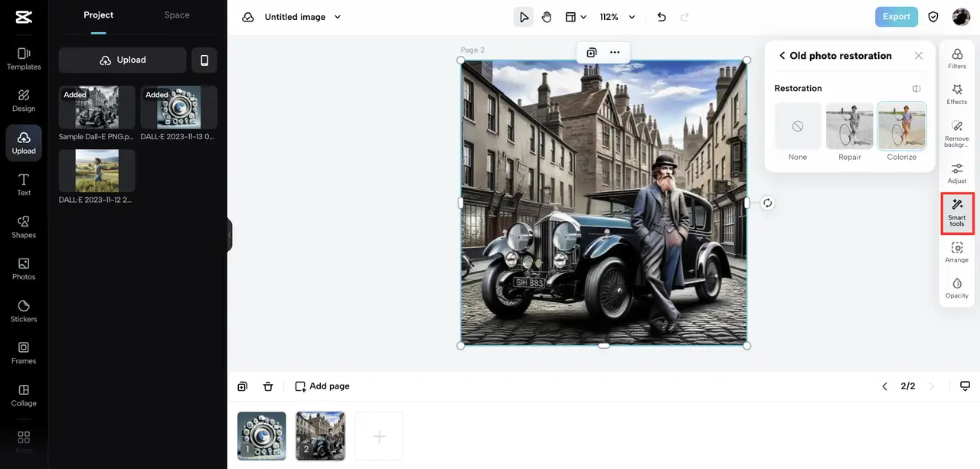Switch to the Project tab
980x469 pixels.
coord(99,15)
